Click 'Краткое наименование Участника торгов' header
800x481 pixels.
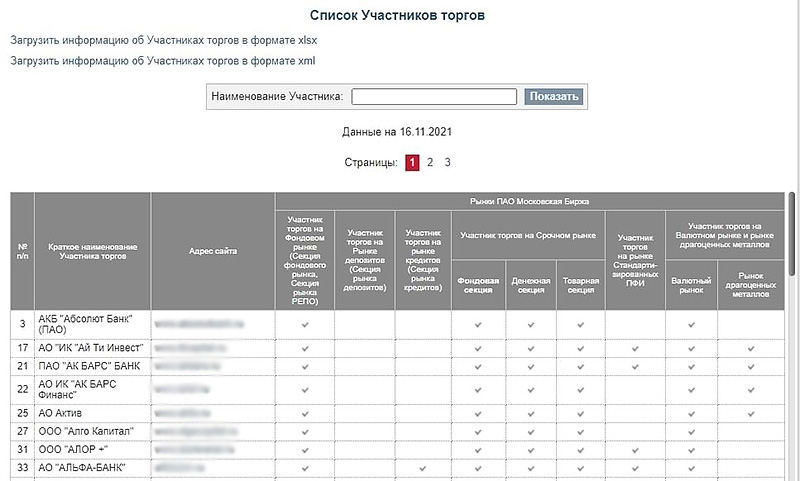point(93,251)
